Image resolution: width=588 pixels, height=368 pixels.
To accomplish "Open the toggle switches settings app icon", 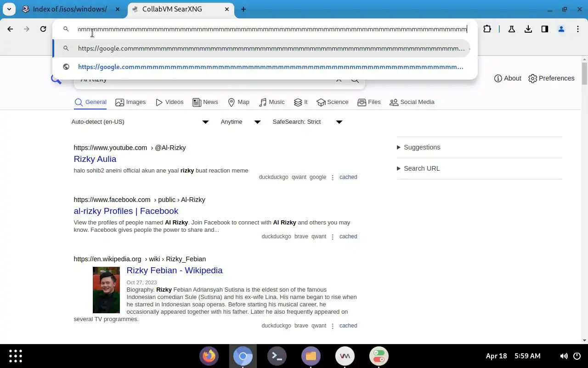I will [379, 356].
